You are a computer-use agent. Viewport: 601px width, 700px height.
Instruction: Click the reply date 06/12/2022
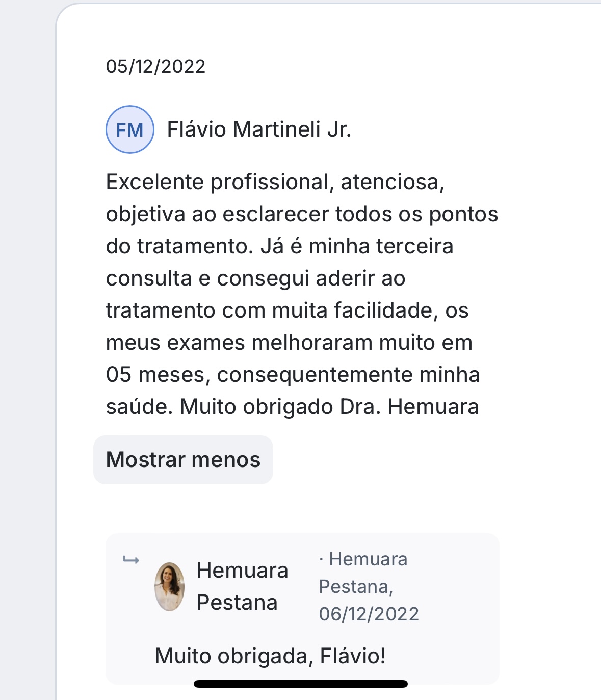369,614
